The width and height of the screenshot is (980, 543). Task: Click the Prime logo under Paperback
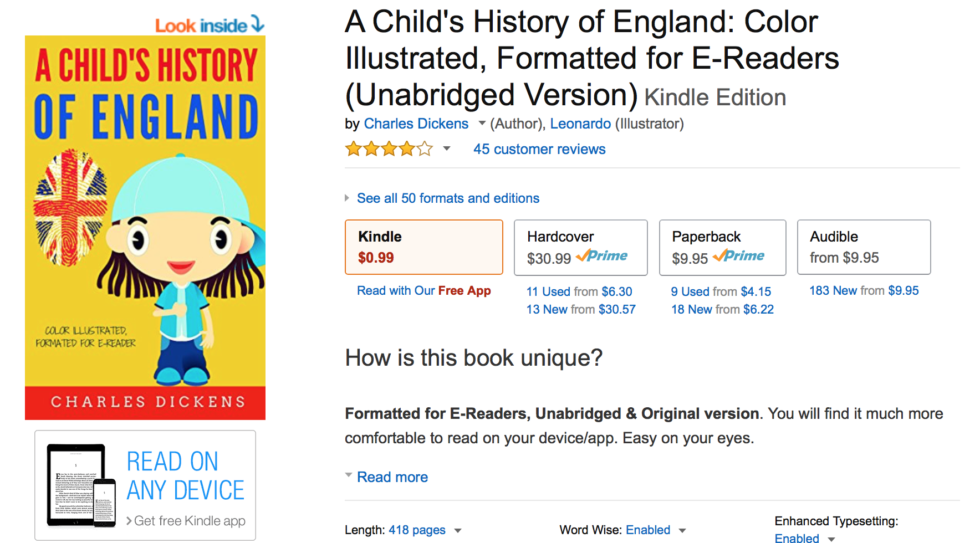click(x=739, y=256)
